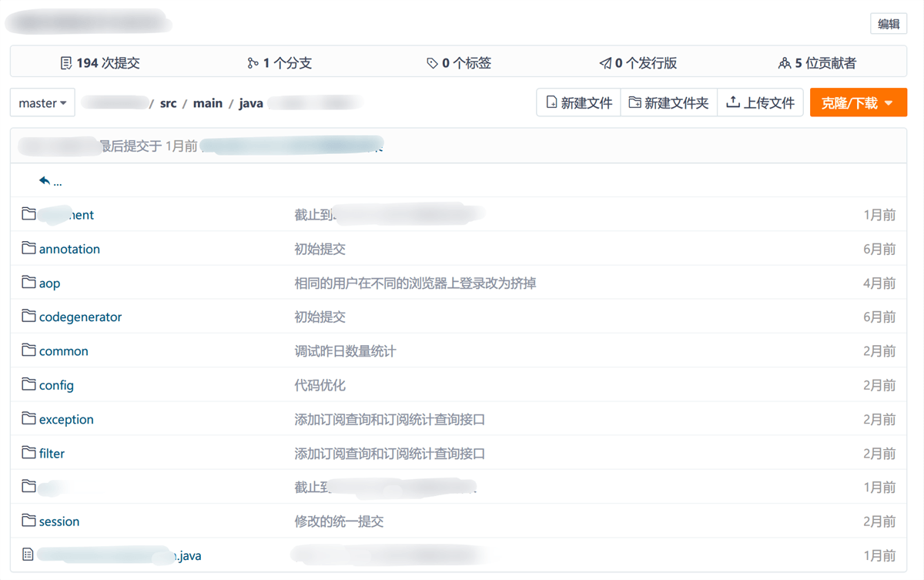The image size is (924, 580).
Task: Open the master branch selector
Action: click(x=42, y=102)
